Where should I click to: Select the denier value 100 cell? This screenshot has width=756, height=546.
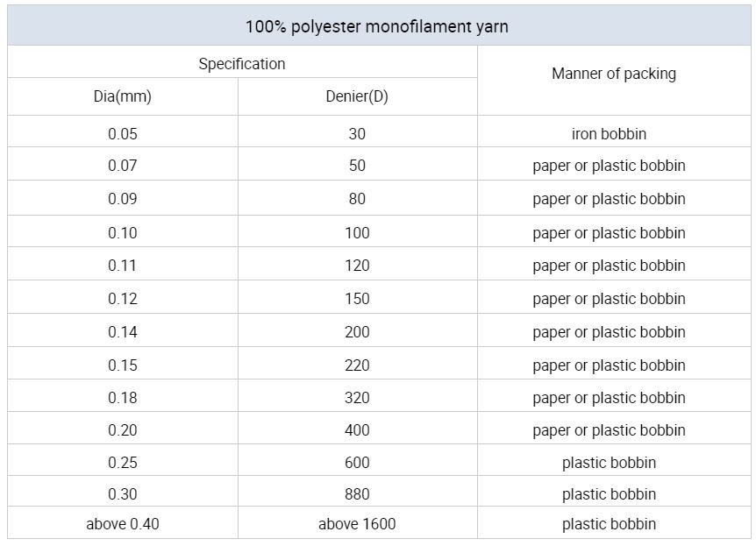(357, 233)
